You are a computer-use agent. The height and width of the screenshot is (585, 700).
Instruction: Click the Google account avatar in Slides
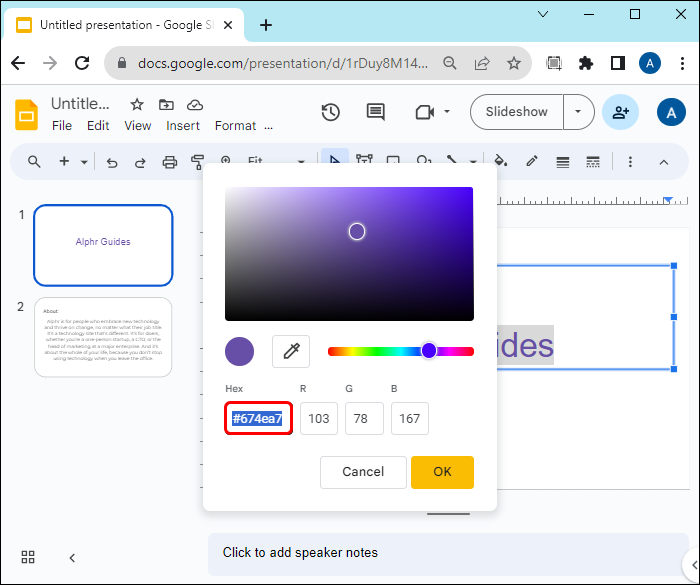(x=671, y=112)
